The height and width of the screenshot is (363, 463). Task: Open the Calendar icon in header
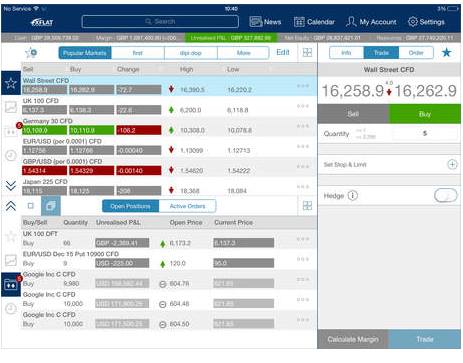[299, 22]
